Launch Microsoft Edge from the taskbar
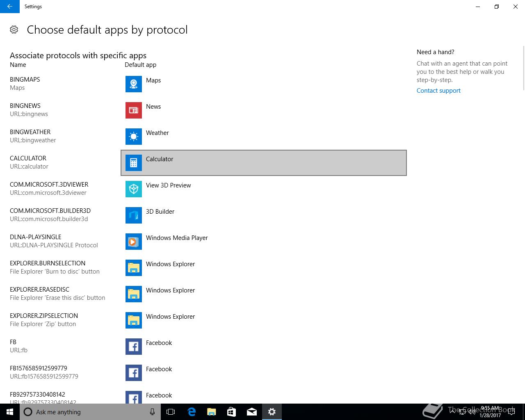This screenshot has width=525, height=420. pos(191,412)
